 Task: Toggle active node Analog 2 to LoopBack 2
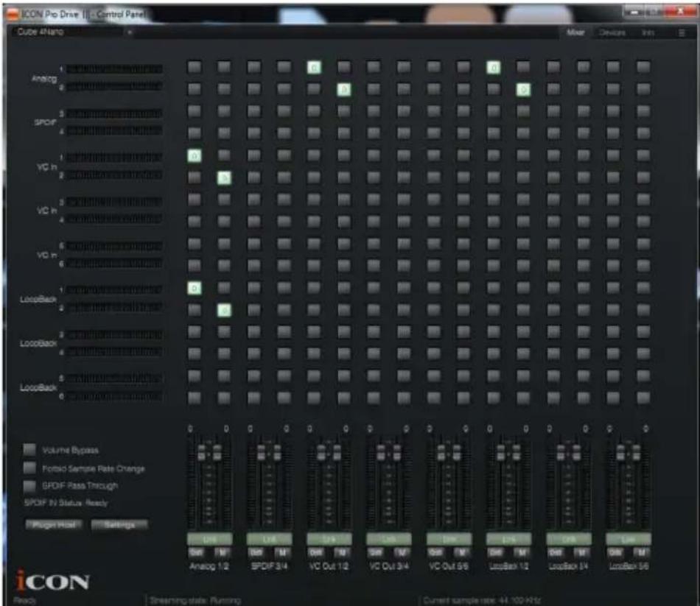523,90
